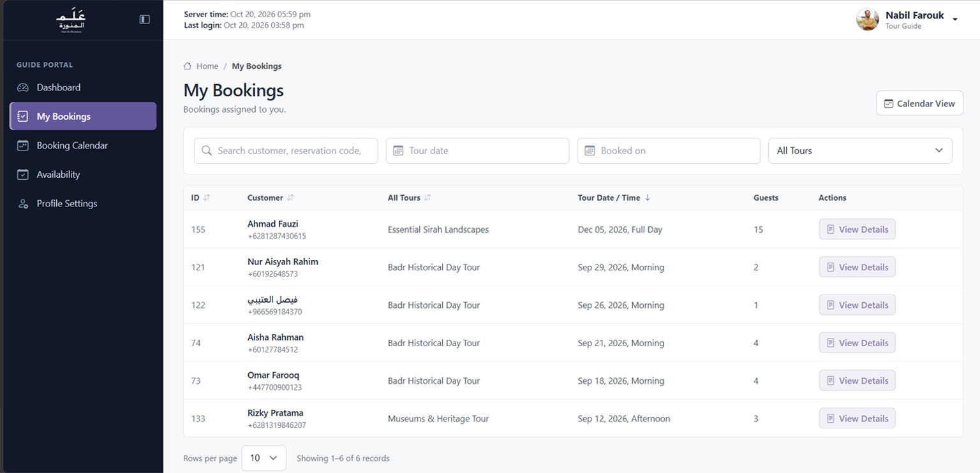Screen dimensions: 980x473
Task: Open the Rows per page dropdown
Action: click(264, 458)
